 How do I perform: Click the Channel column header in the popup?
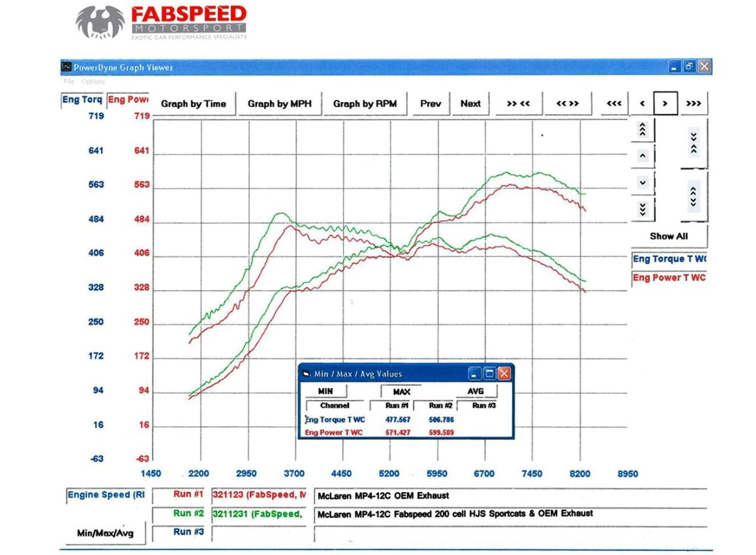335,406
